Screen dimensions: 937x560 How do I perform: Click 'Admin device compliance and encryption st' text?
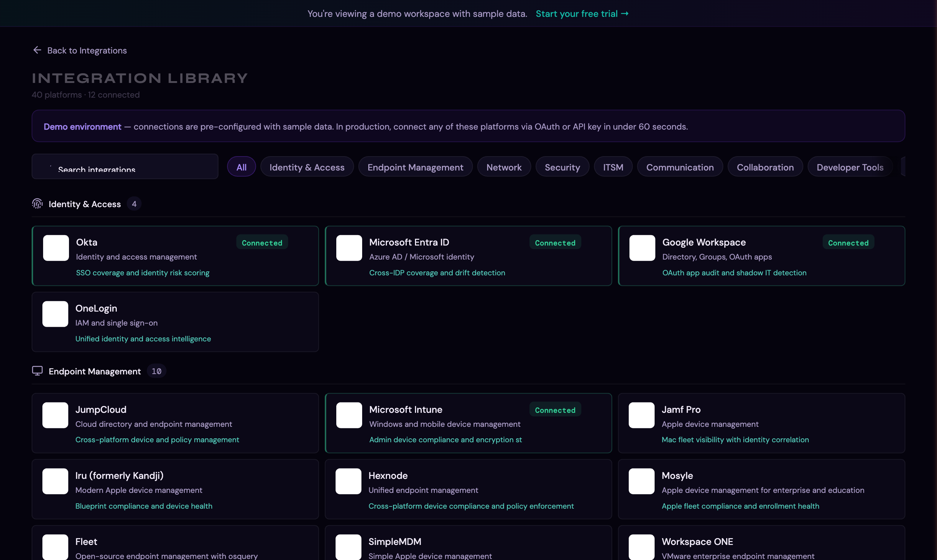(x=445, y=440)
